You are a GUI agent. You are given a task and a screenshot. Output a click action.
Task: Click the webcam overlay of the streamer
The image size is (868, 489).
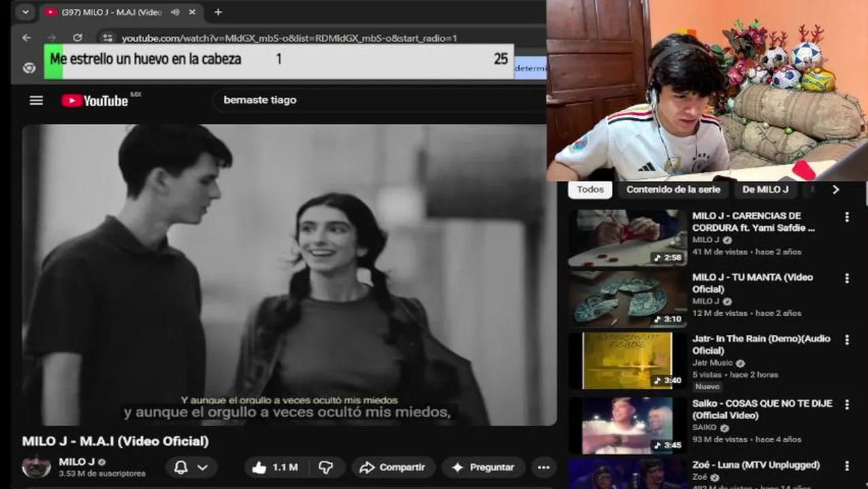point(707,90)
